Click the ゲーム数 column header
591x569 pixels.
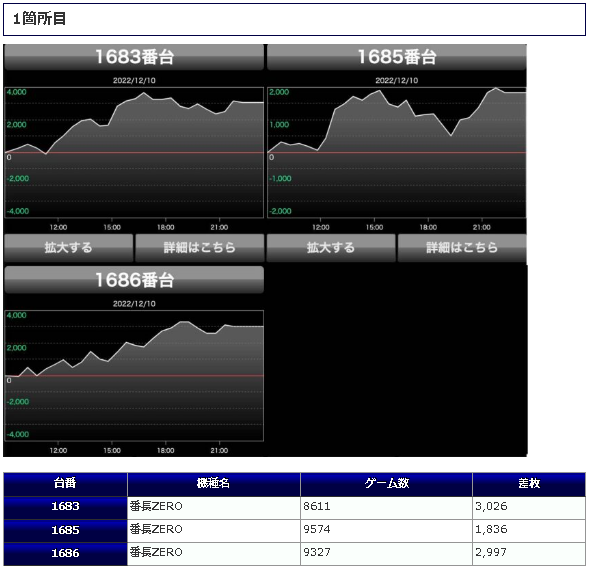(x=386, y=484)
